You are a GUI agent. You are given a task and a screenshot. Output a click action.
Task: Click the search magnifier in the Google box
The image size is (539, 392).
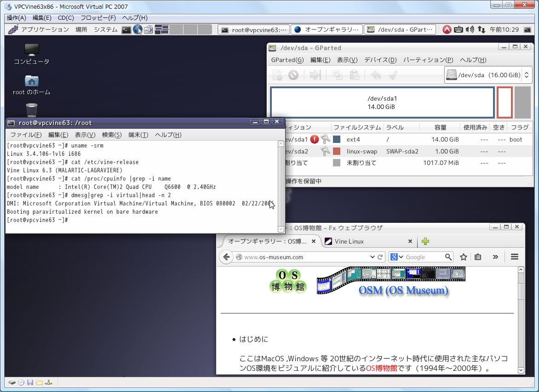448,257
